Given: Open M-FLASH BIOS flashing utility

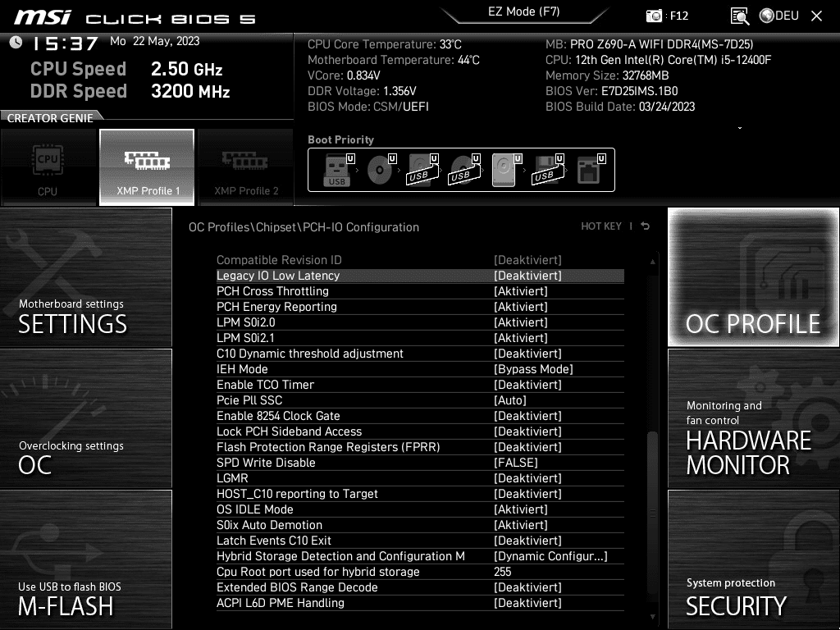Looking at the screenshot, I should 85,559.
